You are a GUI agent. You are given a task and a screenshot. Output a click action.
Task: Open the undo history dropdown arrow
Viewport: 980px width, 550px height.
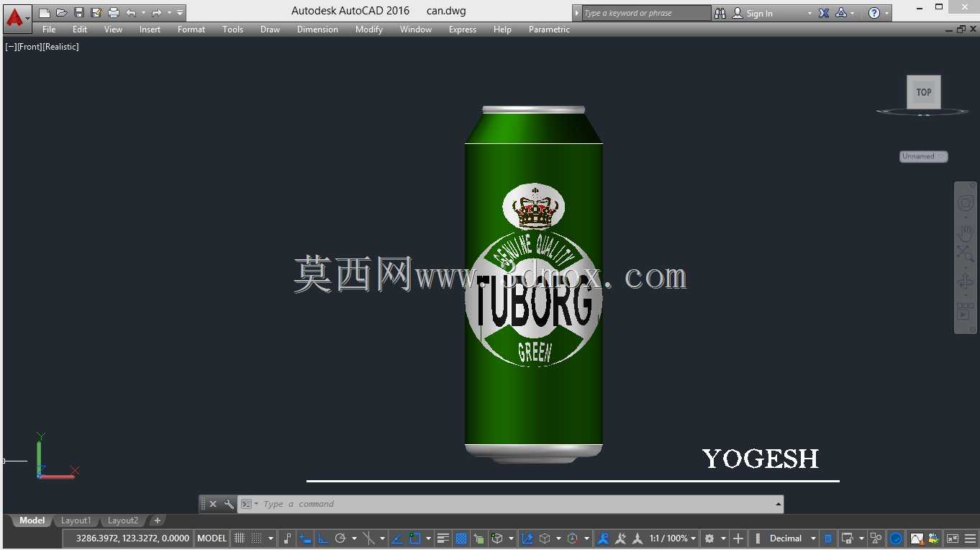(x=143, y=13)
